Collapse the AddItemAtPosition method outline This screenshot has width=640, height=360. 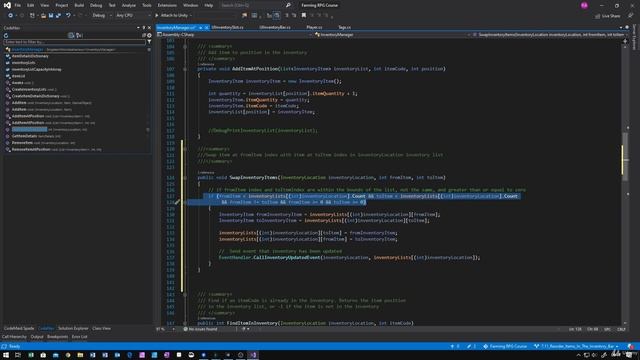[x=185, y=69]
